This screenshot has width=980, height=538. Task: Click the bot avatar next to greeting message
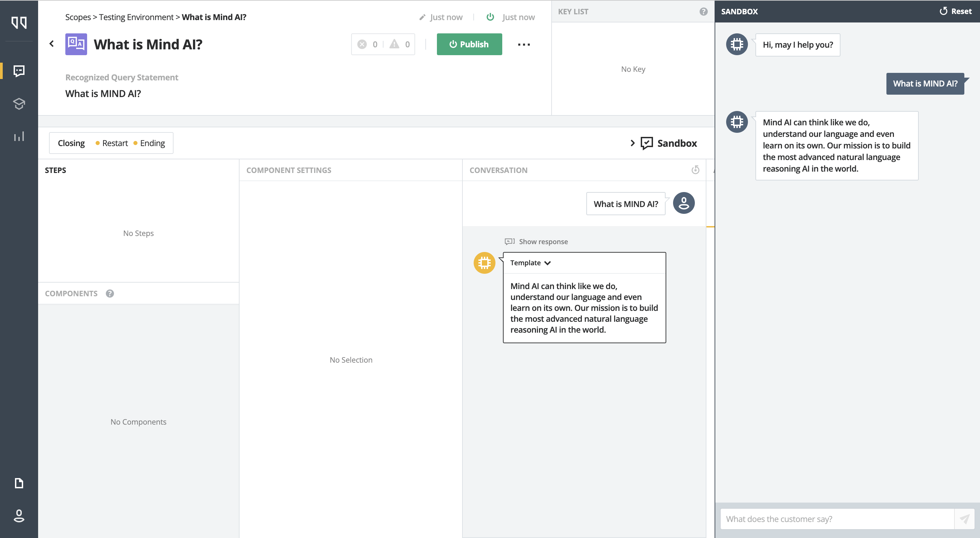[737, 44]
